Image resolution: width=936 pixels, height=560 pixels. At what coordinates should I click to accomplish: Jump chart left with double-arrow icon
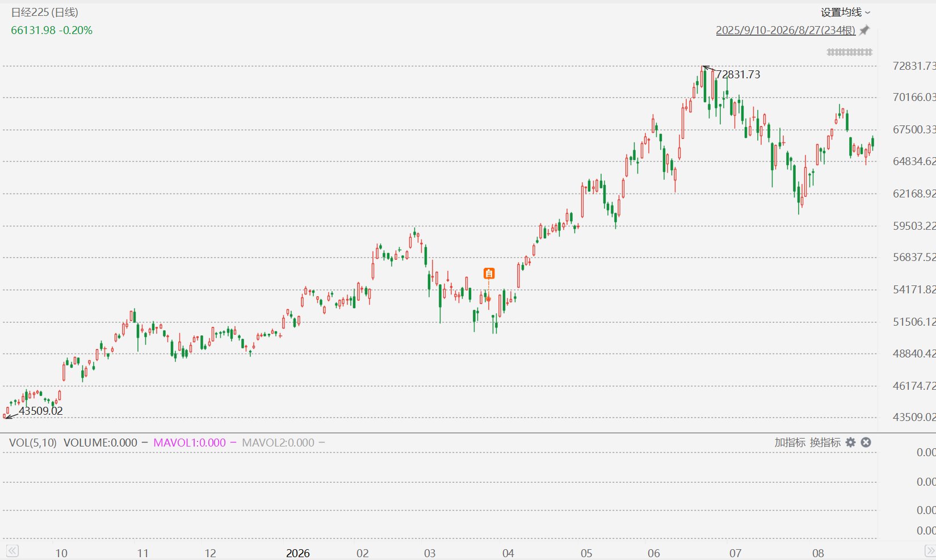point(12,551)
